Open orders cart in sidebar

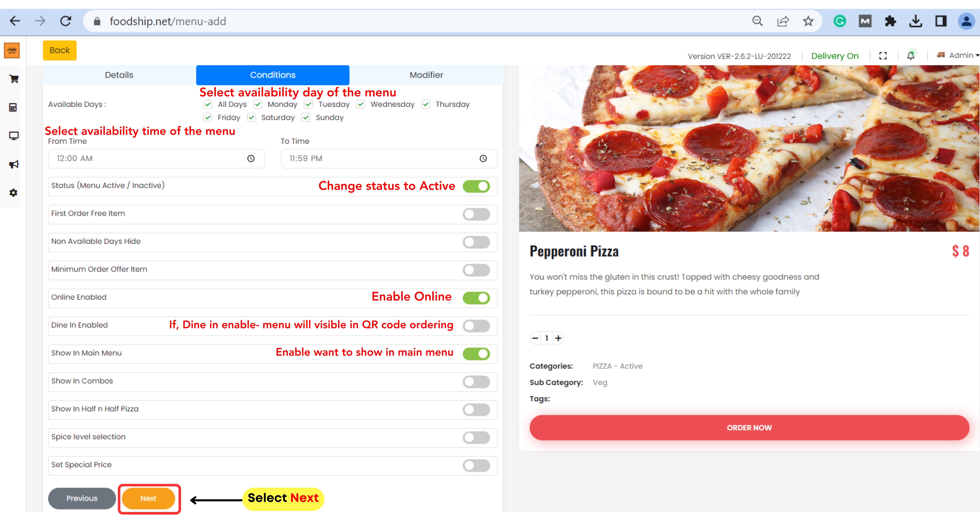tap(14, 79)
